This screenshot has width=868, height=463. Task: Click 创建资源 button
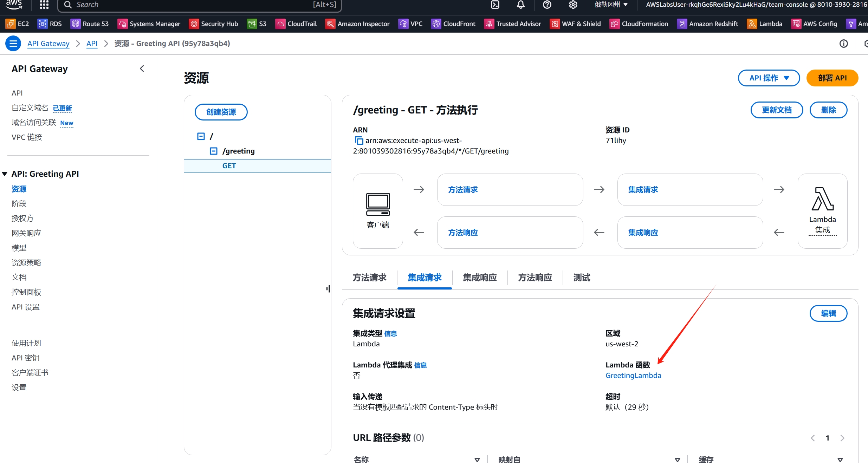click(221, 112)
